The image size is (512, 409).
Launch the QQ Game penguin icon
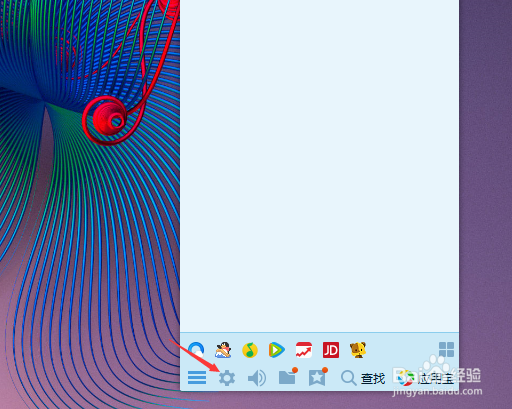click(x=223, y=350)
